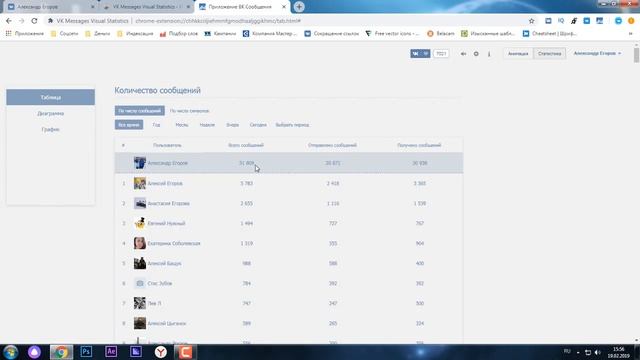Reload the page with refresh icon
This screenshot has height=360, width=640.
(x=34, y=21)
